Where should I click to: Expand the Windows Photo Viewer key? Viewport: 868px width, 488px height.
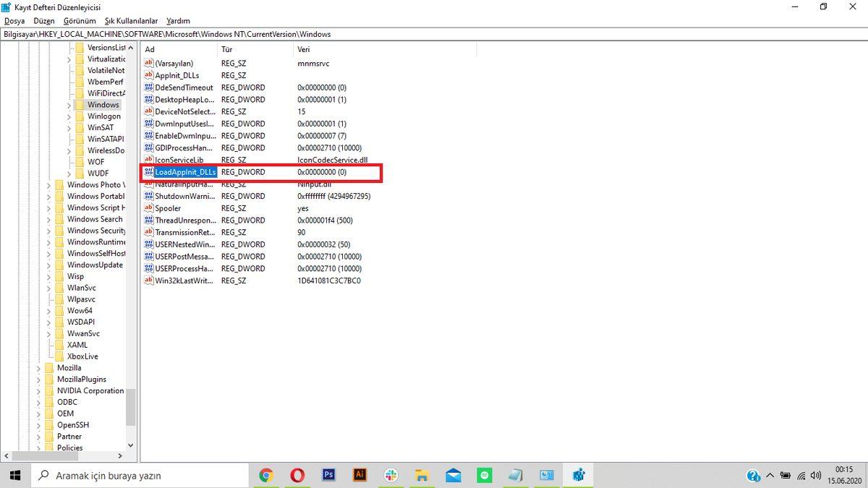[49, 185]
